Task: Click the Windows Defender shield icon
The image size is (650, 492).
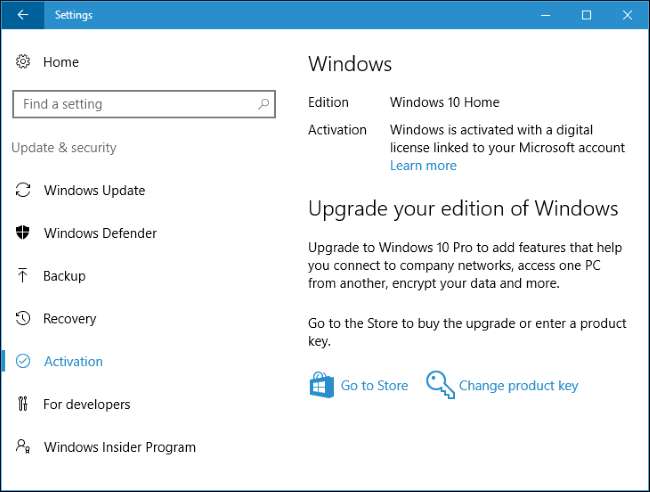Action: point(23,233)
